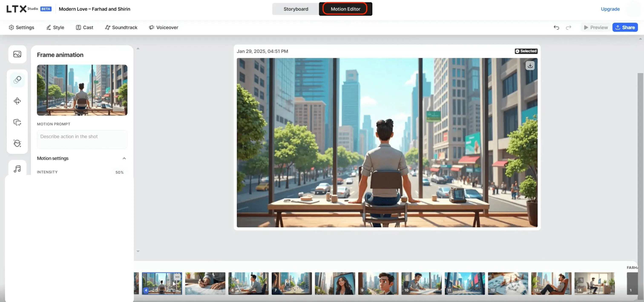The image size is (644, 302).
Task: Click the dialogue regenerate sidebar icon
Action: point(17,122)
